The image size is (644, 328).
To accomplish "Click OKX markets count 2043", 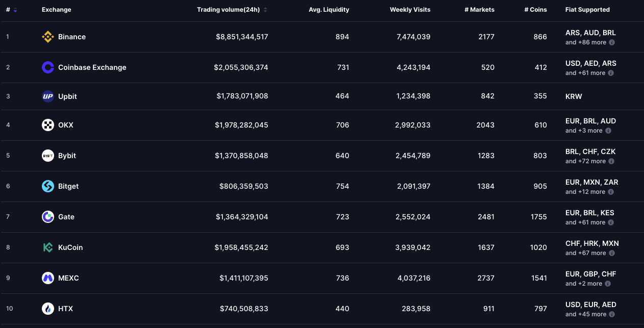I will click(x=486, y=125).
